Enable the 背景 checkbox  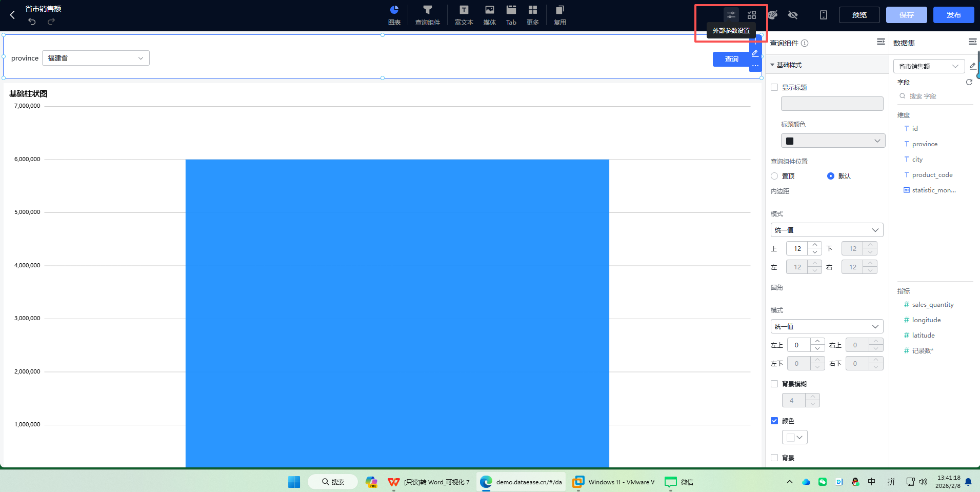coord(774,458)
